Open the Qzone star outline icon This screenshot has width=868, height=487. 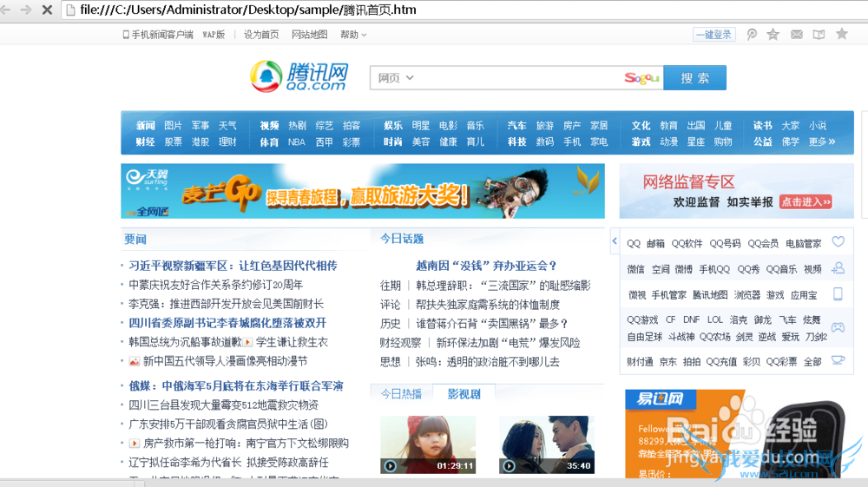(773, 35)
